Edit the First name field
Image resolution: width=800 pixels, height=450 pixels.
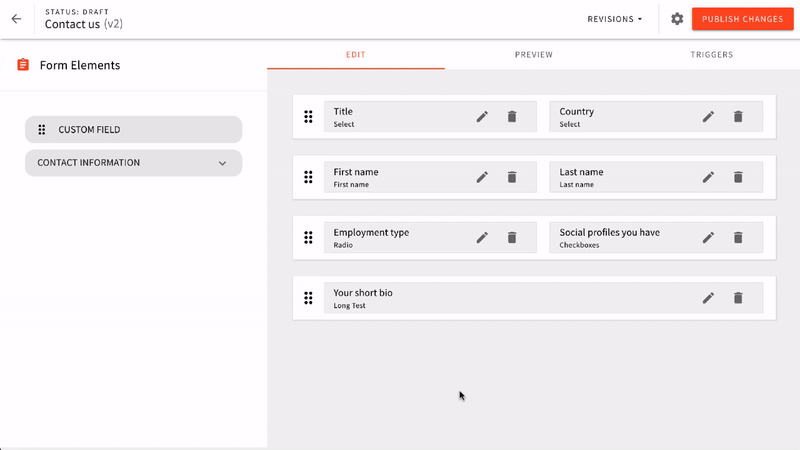click(482, 177)
